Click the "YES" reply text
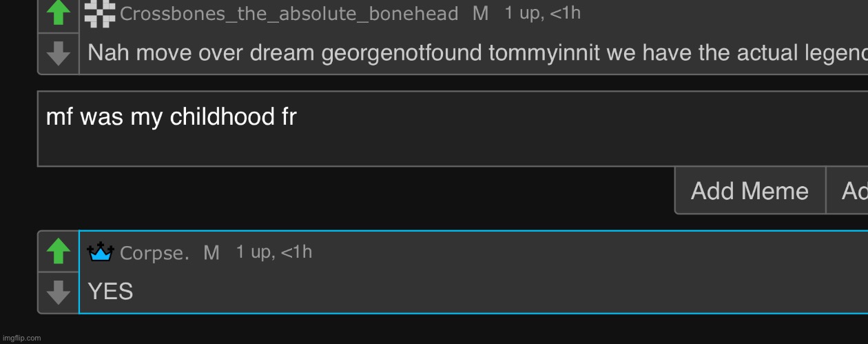The image size is (868, 344). [x=110, y=292]
